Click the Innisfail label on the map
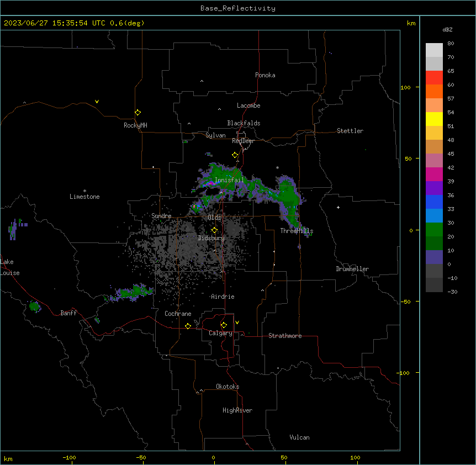The width and height of the screenshot is (476, 465). click(229, 180)
